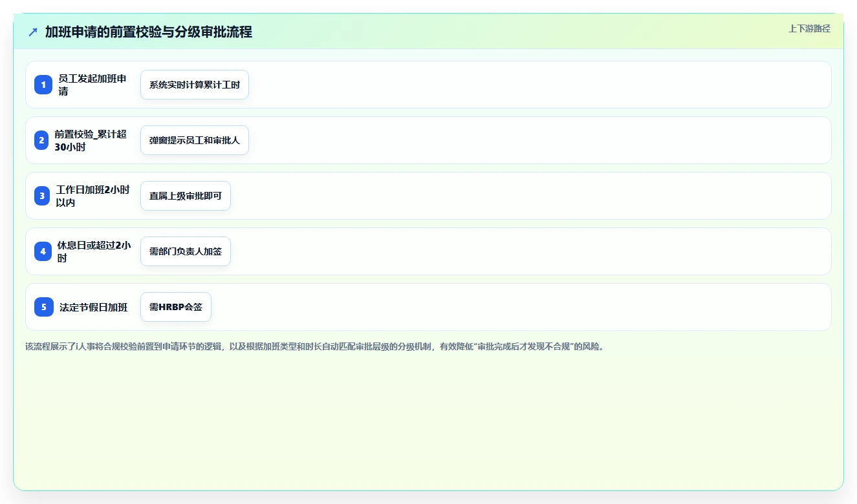Click the 工作日加班2小时以内 step label
Viewport: 857px width, 504px height.
click(92, 196)
